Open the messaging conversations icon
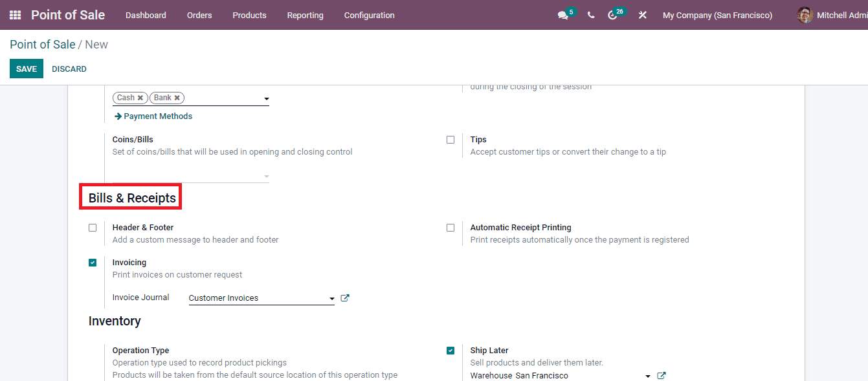 point(562,15)
